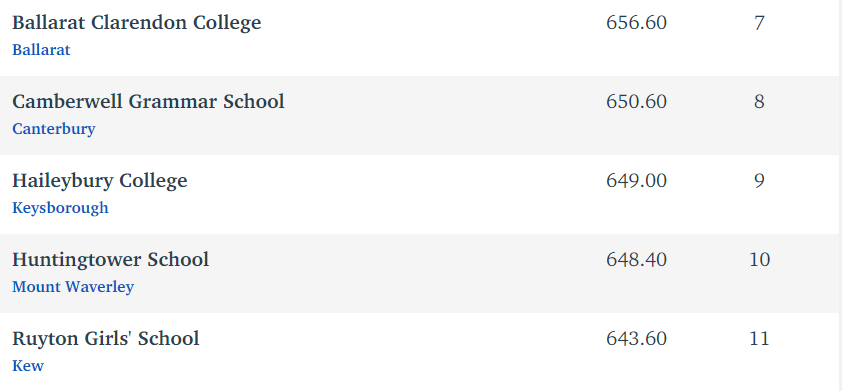Click the 649.00 score value
This screenshot has width=842, height=391.
(x=636, y=180)
